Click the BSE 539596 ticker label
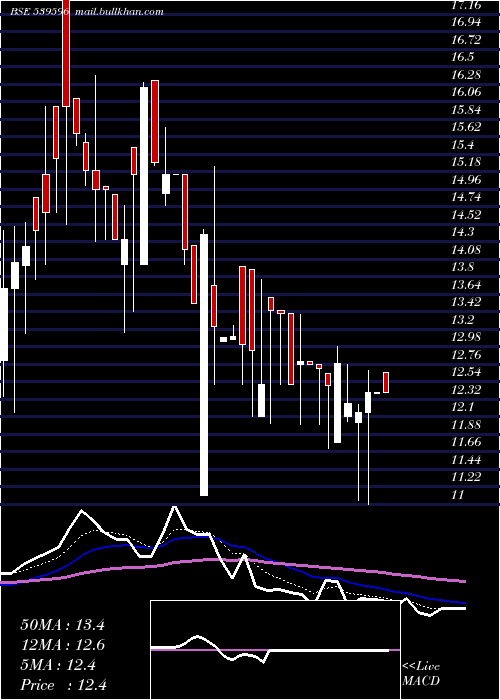 pos(40,12)
